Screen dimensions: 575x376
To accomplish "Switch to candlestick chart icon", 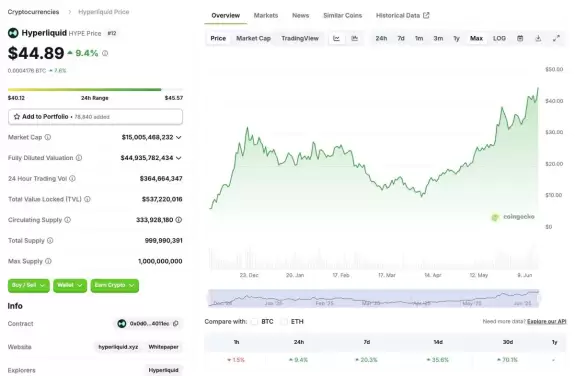I will [x=355, y=39].
